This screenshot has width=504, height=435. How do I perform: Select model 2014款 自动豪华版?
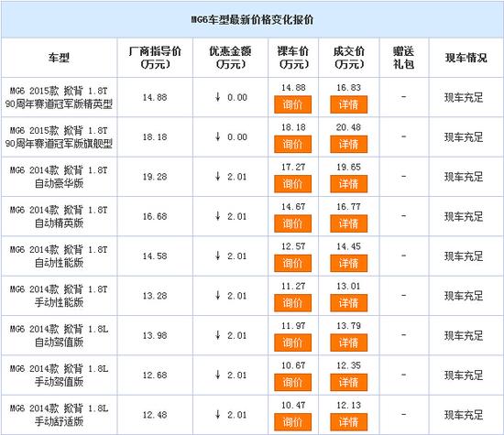click(x=59, y=177)
